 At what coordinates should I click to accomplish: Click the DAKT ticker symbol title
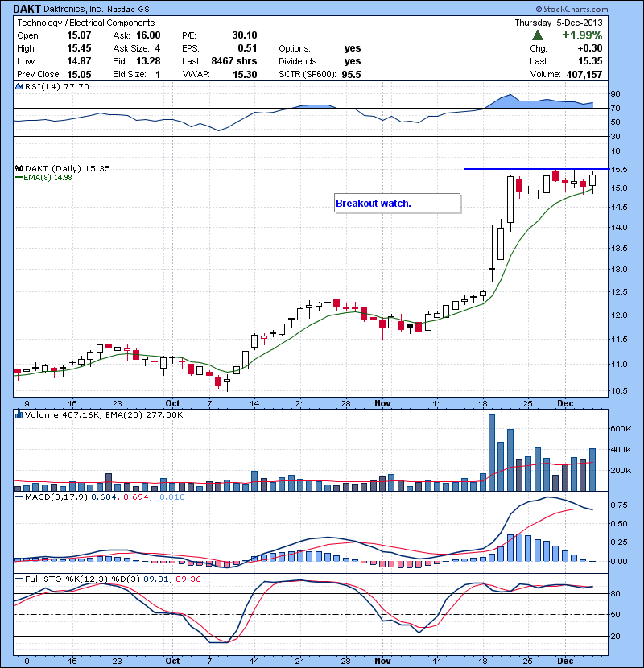pos(27,9)
